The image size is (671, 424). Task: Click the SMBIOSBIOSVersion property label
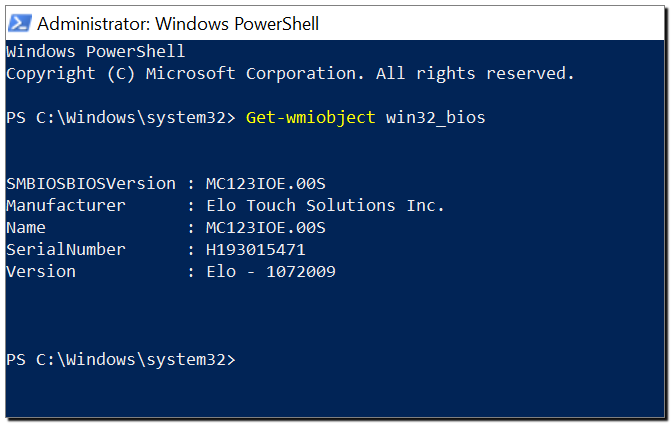[x=91, y=184]
